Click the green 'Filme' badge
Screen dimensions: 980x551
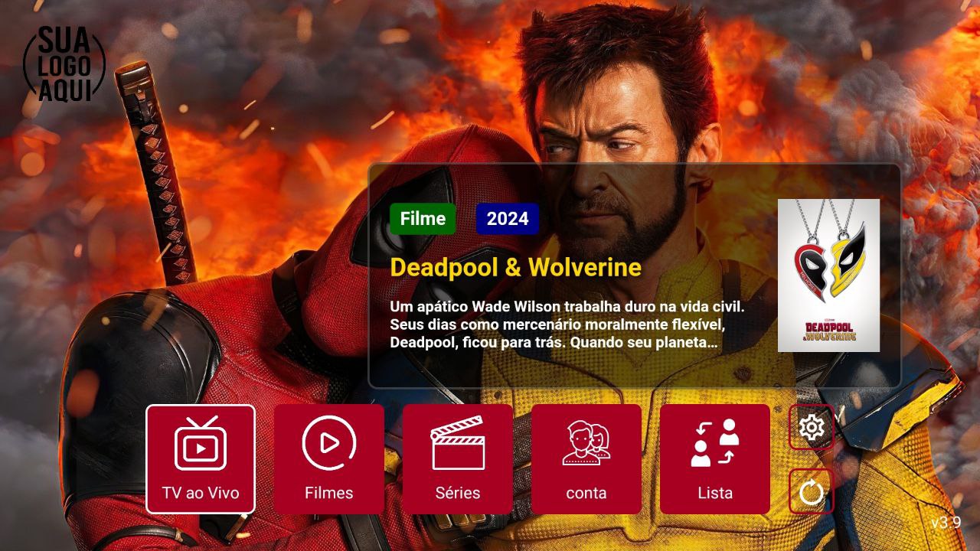coord(423,219)
